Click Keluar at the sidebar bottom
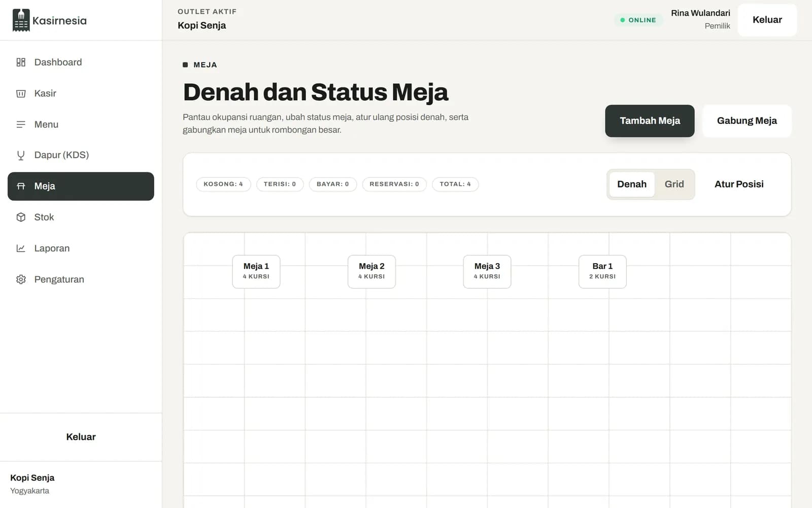Image resolution: width=812 pixels, height=508 pixels. (x=81, y=437)
